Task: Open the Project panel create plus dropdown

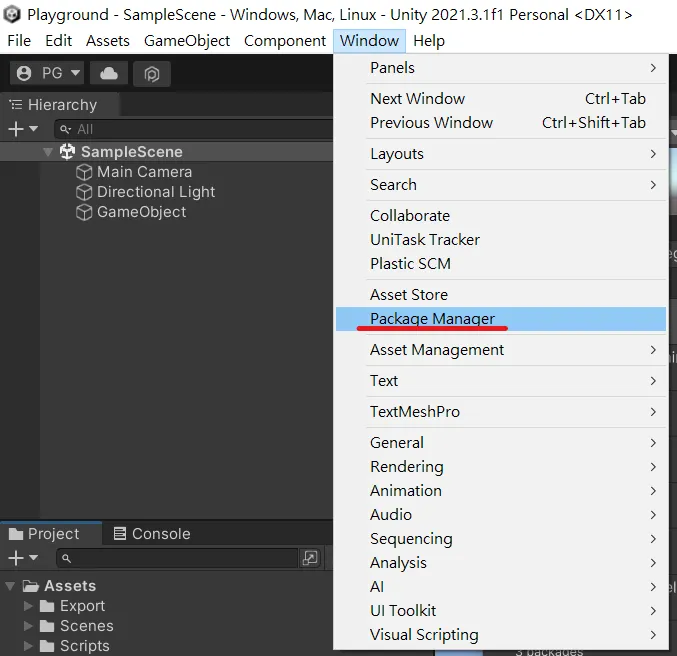Action: pos(23,558)
